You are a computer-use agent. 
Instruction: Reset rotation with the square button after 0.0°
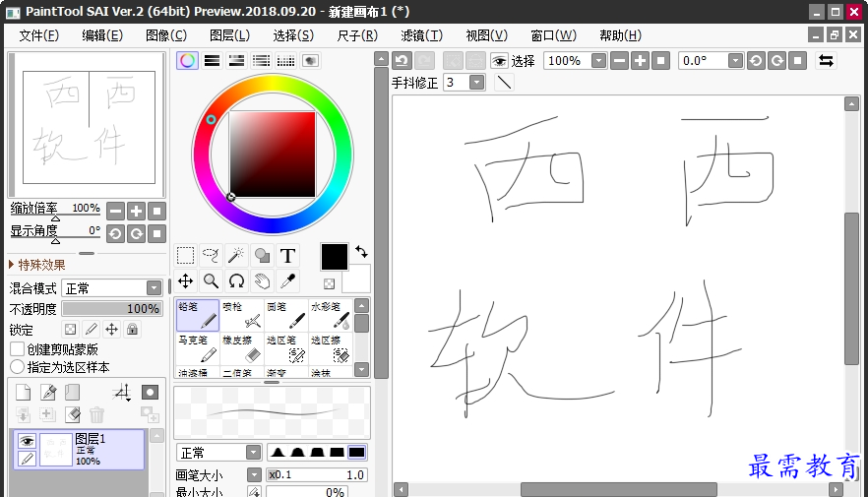(x=797, y=60)
